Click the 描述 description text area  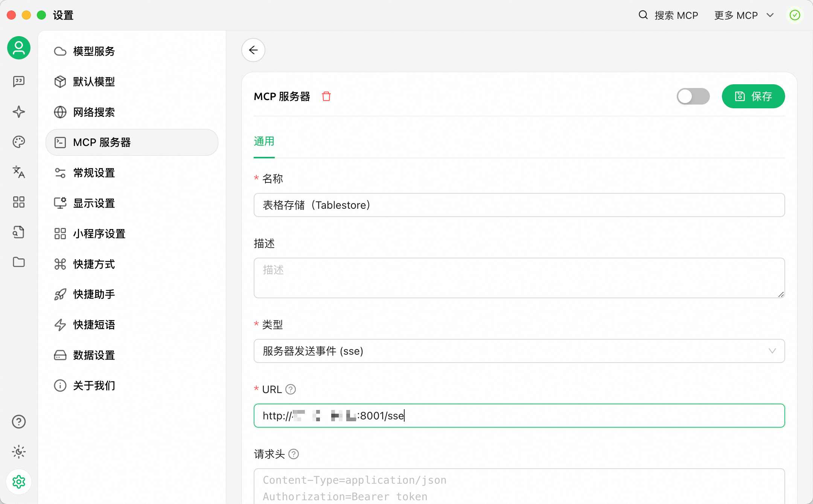519,278
